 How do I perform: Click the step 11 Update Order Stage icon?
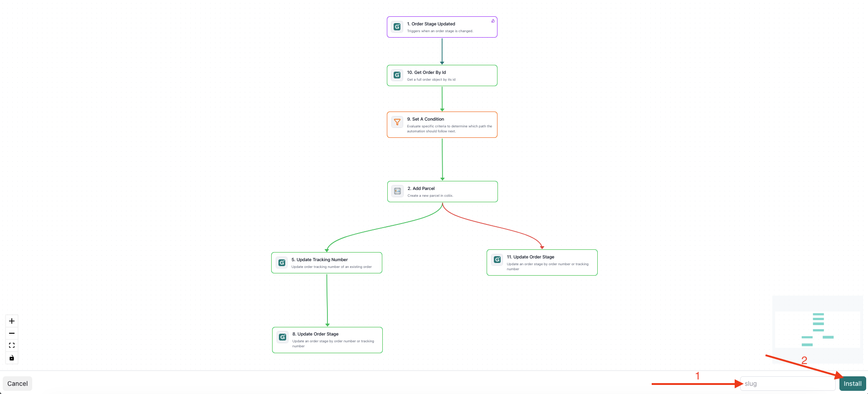click(x=497, y=260)
